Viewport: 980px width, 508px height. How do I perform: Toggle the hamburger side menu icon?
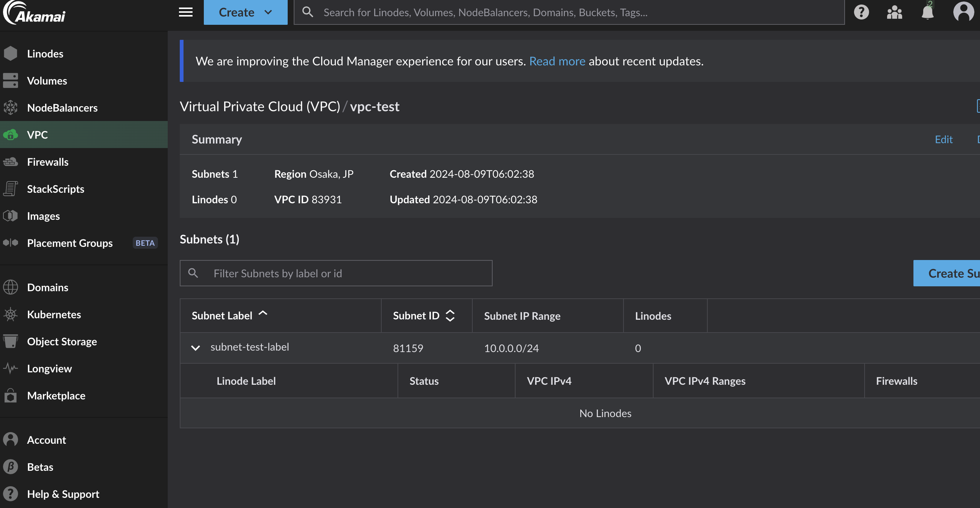[186, 12]
